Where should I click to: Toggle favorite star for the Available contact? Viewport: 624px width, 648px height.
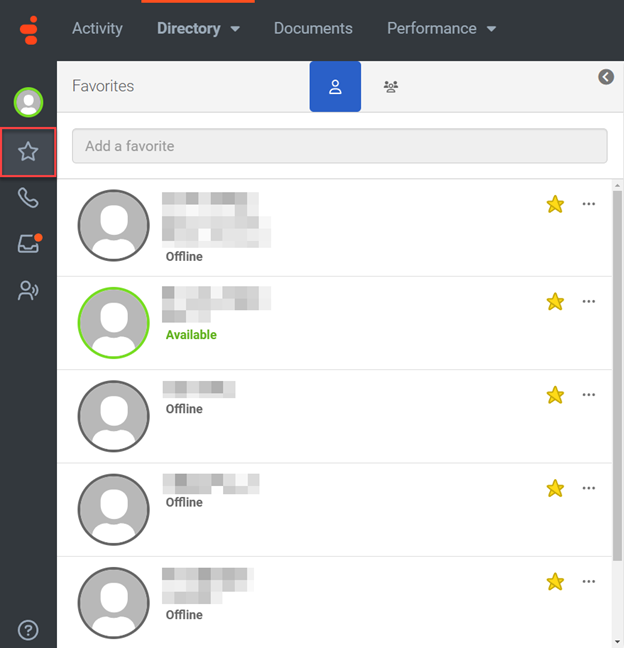(555, 301)
